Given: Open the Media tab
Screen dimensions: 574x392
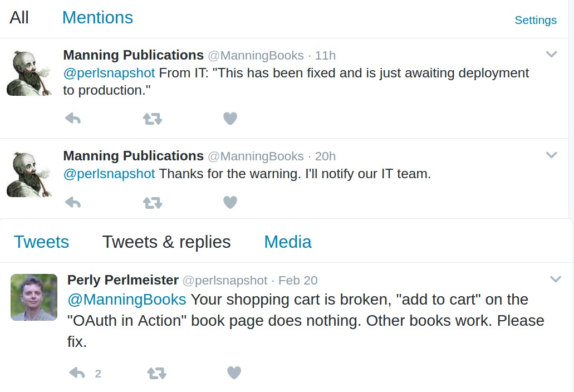Looking at the screenshot, I should pos(287,242).
